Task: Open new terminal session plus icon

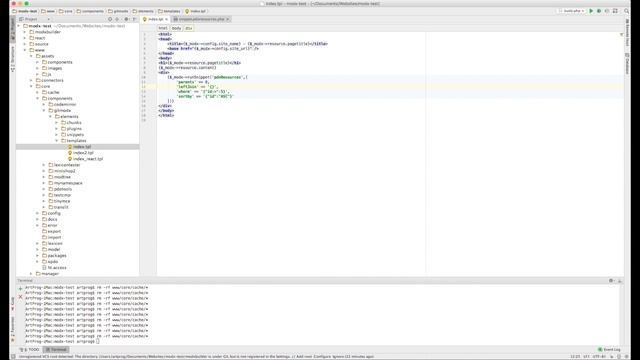Action: pos(20,289)
